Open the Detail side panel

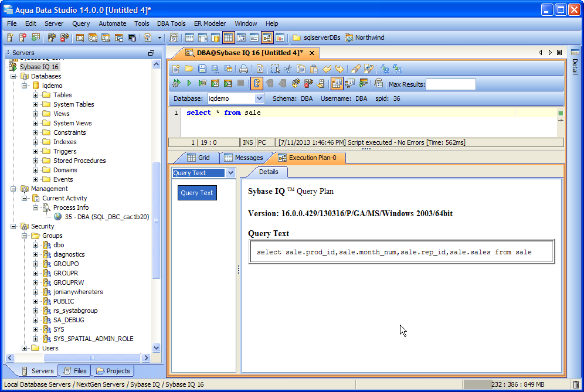(575, 62)
